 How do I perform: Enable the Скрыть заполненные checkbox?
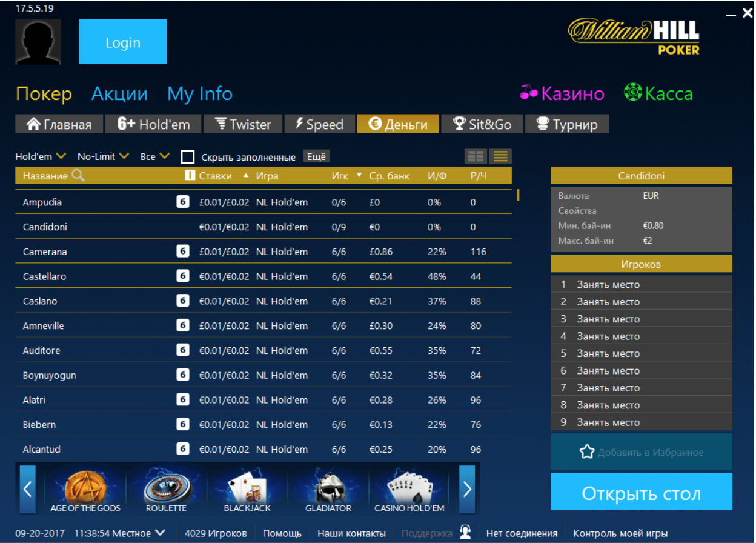188,156
